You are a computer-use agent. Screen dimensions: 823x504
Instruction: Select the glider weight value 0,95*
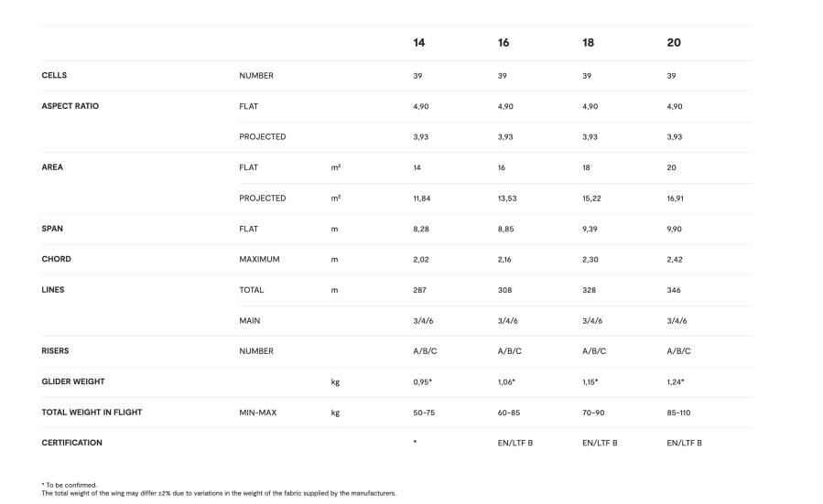point(423,381)
